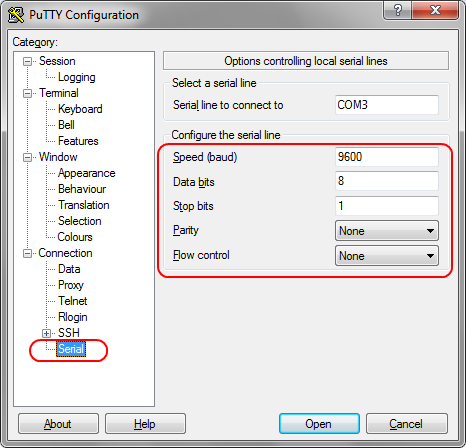The width and height of the screenshot is (466, 448).
Task: Click the Speed (baud) field
Action: click(387, 157)
